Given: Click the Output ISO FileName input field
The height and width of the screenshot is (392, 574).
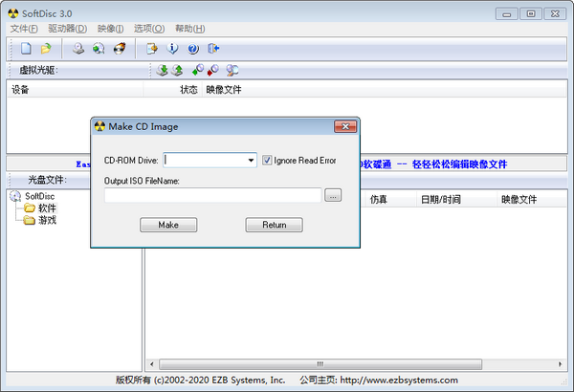Looking at the screenshot, I should pos(213,195).
